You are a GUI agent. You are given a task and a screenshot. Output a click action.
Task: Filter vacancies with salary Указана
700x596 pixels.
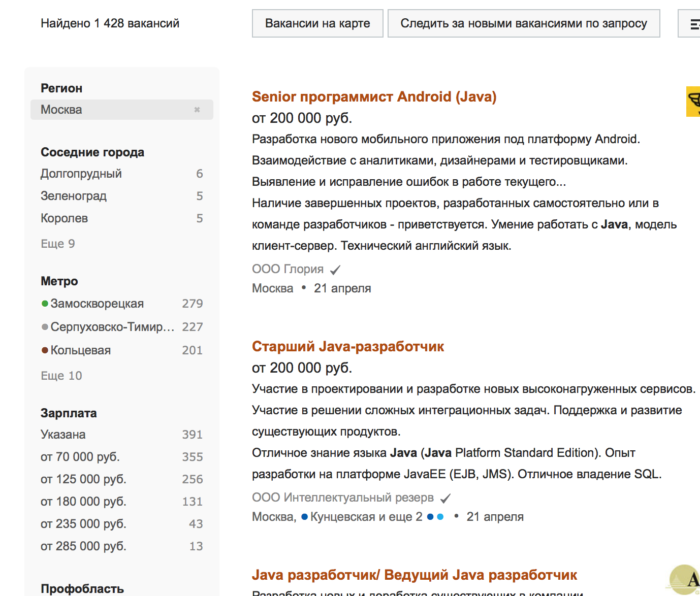pyautogui.click(x=122, y=435)
